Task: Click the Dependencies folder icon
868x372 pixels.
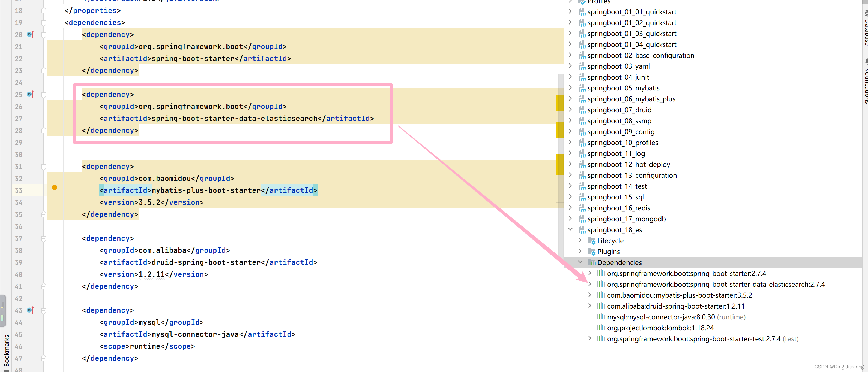Action: coord(591,262)
